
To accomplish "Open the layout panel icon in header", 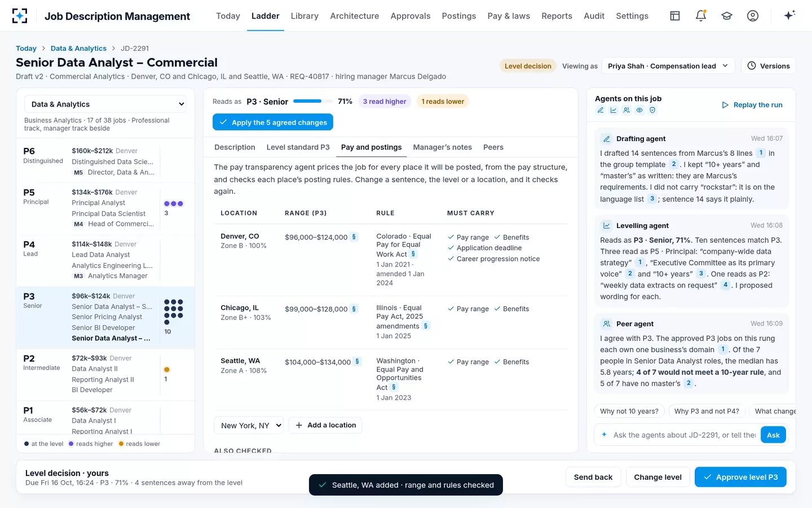I will [675, 16].
